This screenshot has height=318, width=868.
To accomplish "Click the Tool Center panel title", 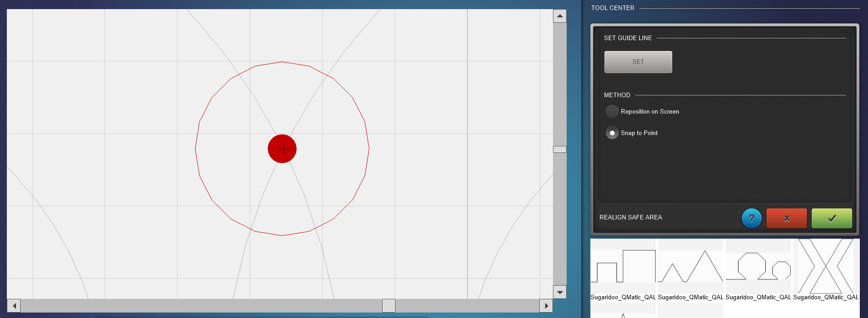I will coord(612,8).
